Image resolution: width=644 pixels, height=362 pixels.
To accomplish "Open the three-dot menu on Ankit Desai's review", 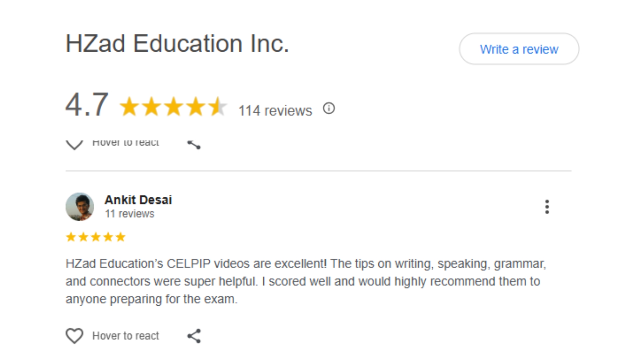I will pyautogui.click(x=547, y=207).
